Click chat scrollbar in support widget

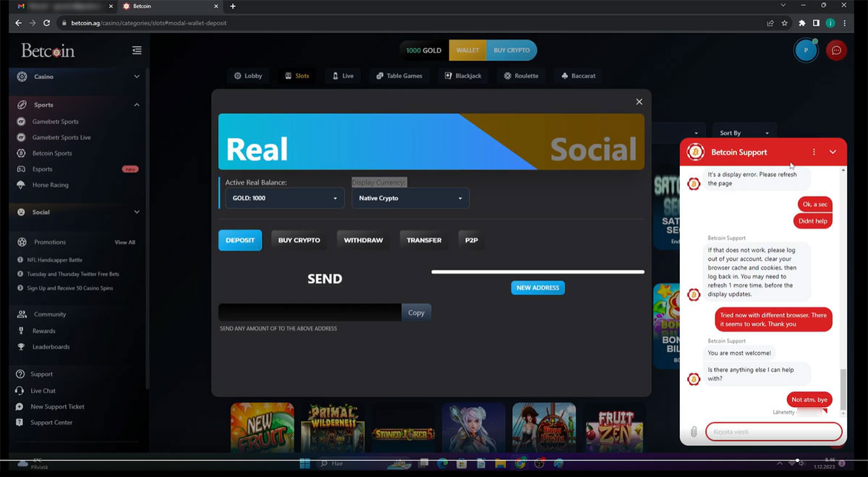[843, 390]
